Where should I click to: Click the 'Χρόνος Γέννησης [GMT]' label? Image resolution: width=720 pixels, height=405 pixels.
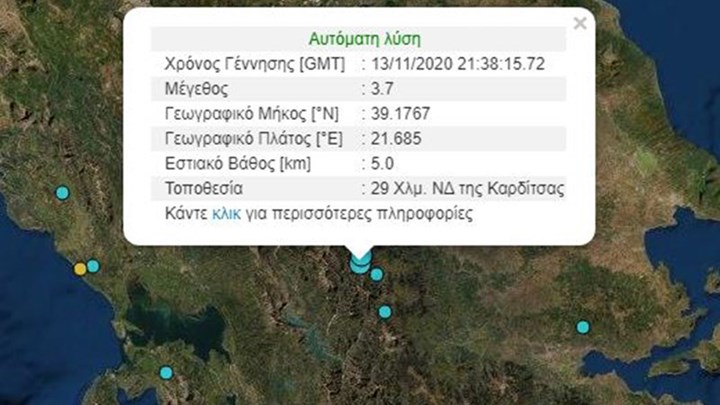(x=255, y=64)
